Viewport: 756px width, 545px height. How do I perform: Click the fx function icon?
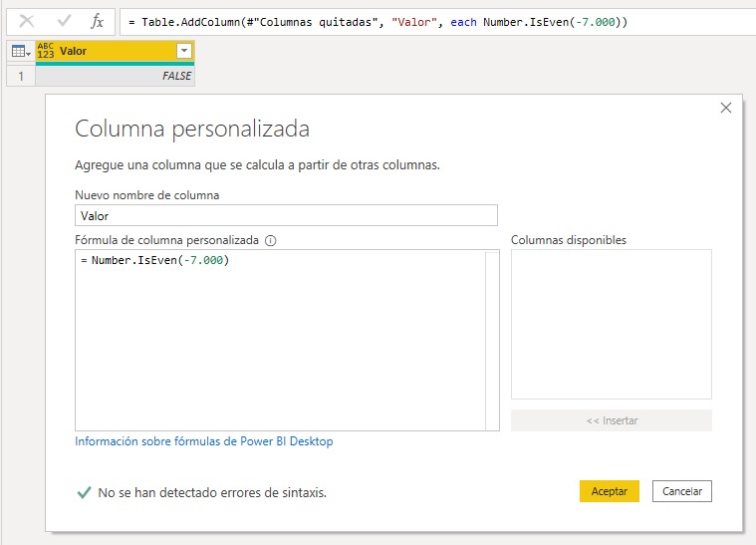[x=97, y=21]
